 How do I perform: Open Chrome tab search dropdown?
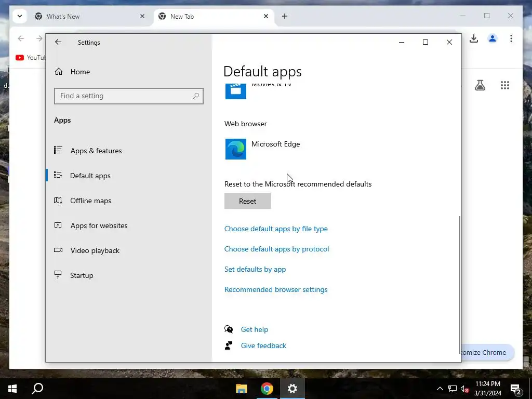(x=20, y=16)
